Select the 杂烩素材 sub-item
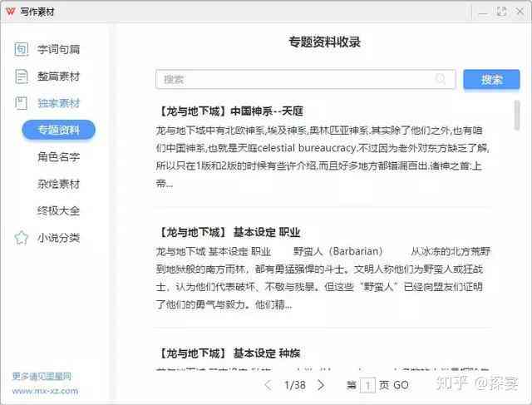The height and width of the screenshot is (405, 532). pos(59,184)
